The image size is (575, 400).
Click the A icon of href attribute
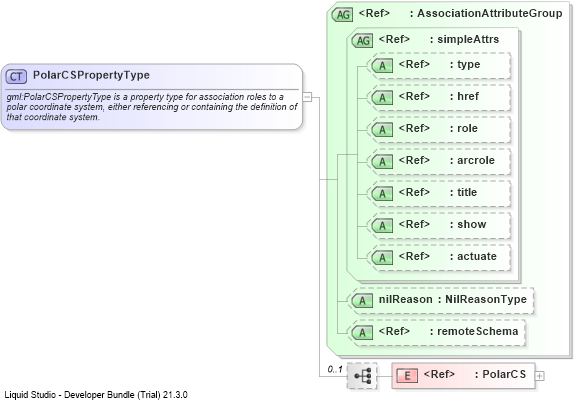[x=382, y=98]
